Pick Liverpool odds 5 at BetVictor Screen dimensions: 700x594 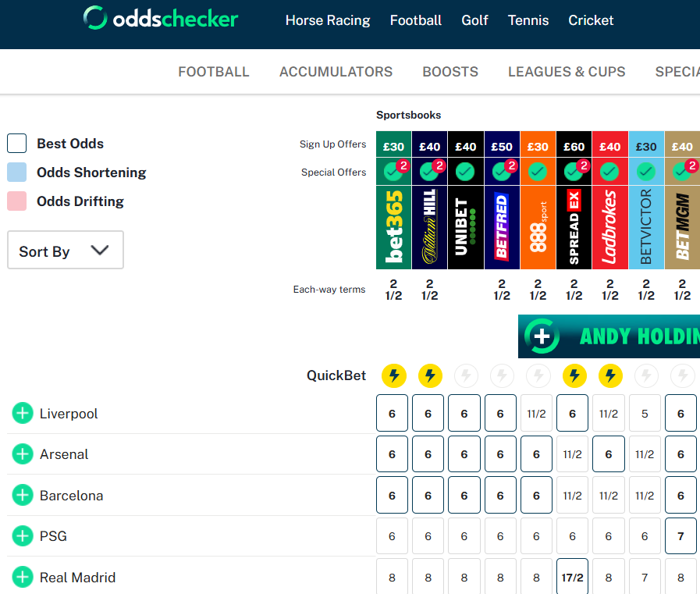click(x=645, y=413)
